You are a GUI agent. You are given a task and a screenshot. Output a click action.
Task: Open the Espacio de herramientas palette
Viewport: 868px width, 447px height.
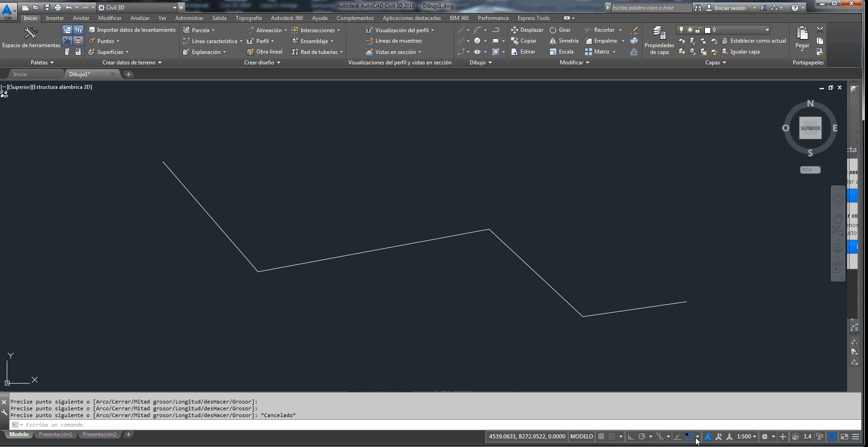pyautogui.click(x=31, y=37)
